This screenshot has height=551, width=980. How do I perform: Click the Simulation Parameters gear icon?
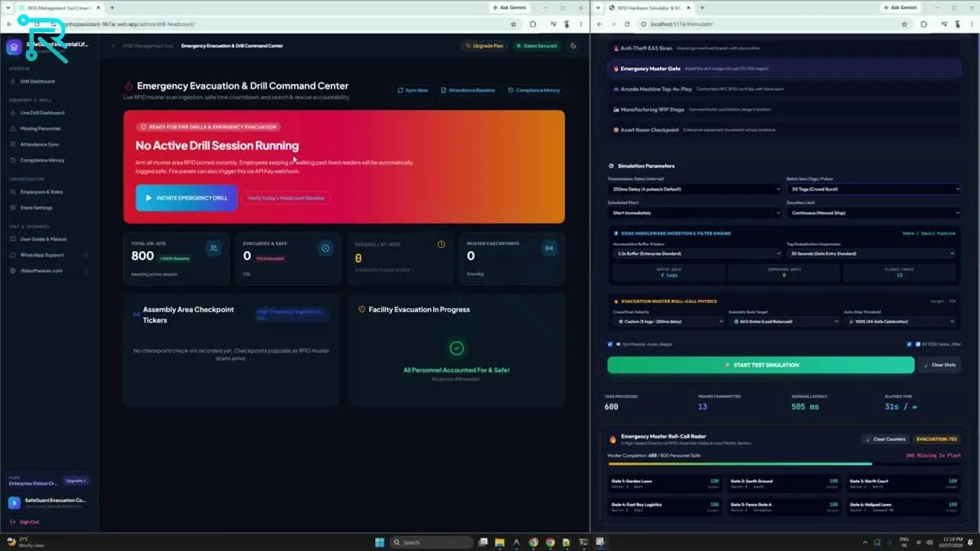[x=611, y=166]
